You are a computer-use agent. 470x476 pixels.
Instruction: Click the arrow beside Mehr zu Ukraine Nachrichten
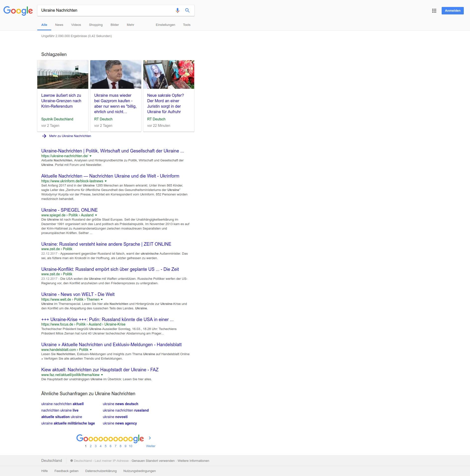(44, 136)
